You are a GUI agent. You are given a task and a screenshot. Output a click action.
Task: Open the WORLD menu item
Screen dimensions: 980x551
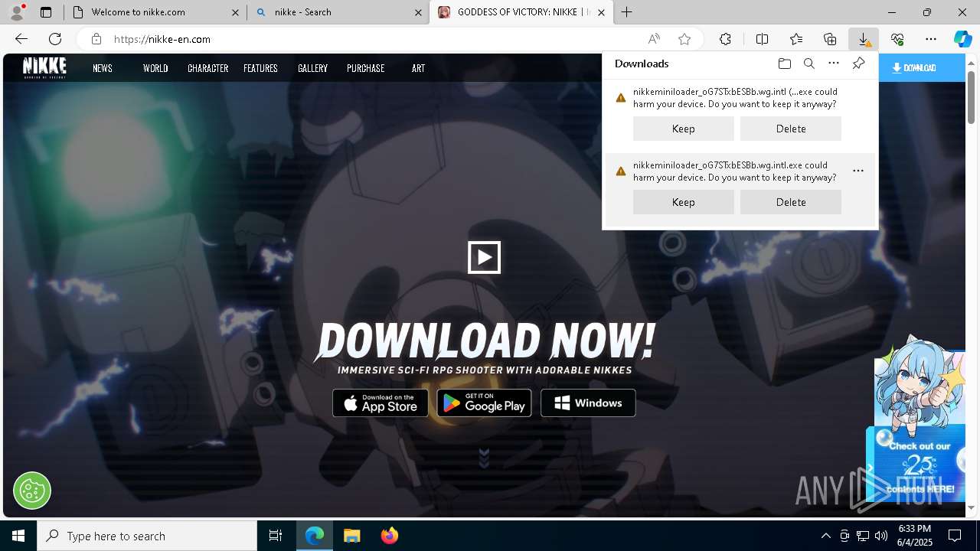(x=155, y=68)
